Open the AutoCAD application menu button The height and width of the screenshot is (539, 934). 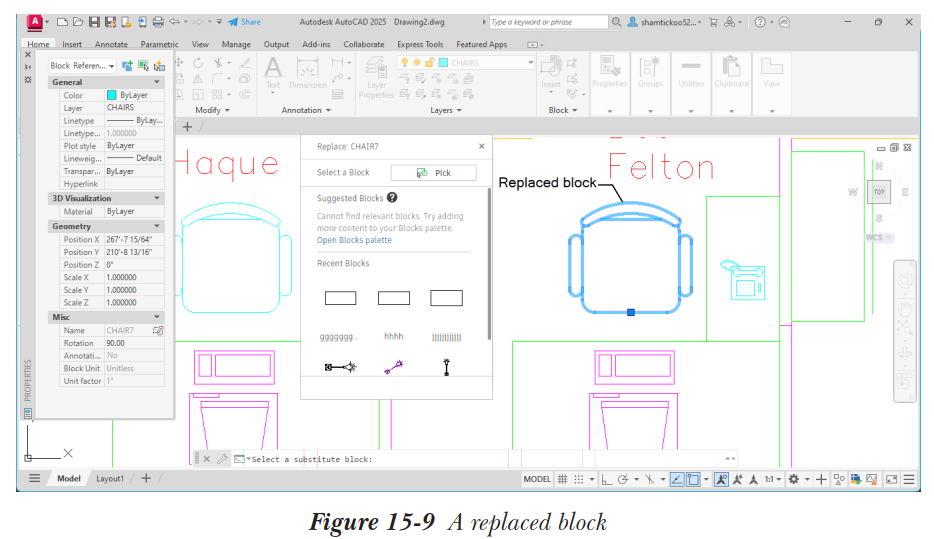(x=35, y=22)
